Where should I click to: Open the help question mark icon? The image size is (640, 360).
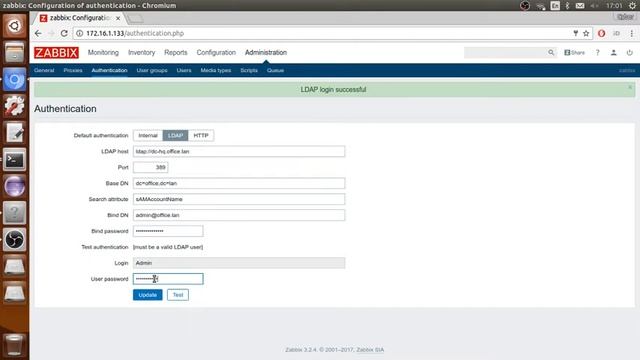pyautogui.click(x=598, y=53)
